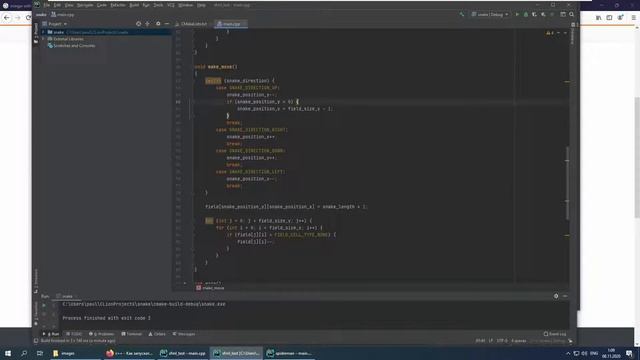This screenshot has width=640, height=360.
Task: Open the Navigate menu
Action: tap(85, 5)
